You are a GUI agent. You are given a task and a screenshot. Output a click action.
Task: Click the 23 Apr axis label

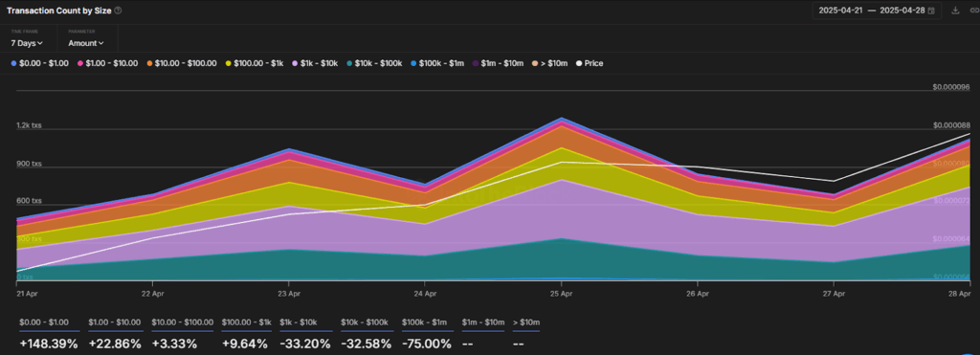[289, 293]
